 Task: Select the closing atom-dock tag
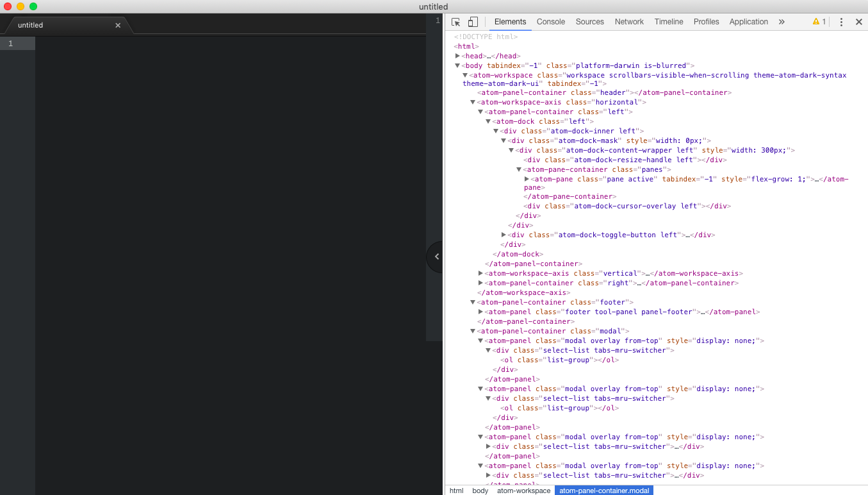pyautogui.click(x=518, y=254)
